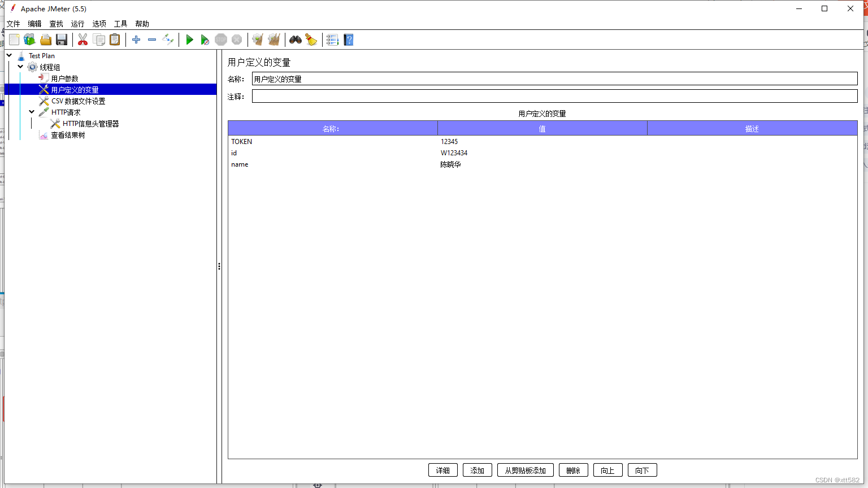Click the grey Shutdown icon
The width and height of the screenshot is (868, 488).
click(x=237, y=40)
